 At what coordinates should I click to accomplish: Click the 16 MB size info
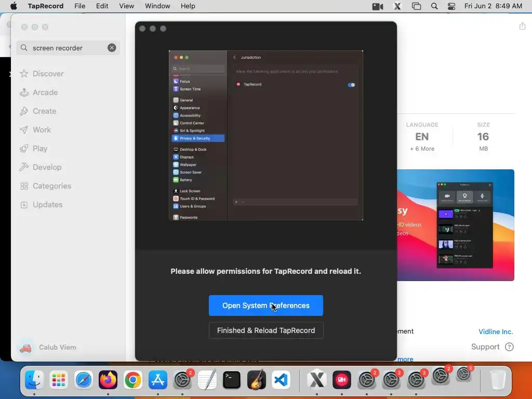pos(483,137)
